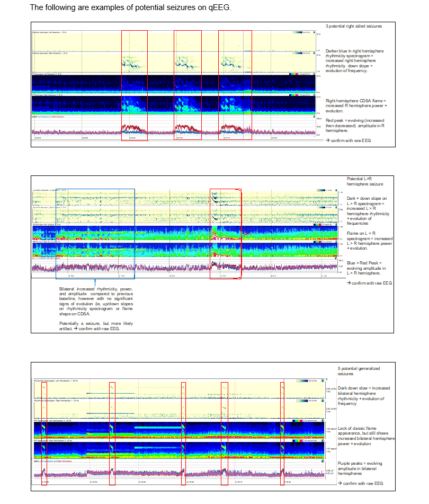
Task: Click the top rhythmicity panel settings icon in L>R seizure figure
Action: 336,190
